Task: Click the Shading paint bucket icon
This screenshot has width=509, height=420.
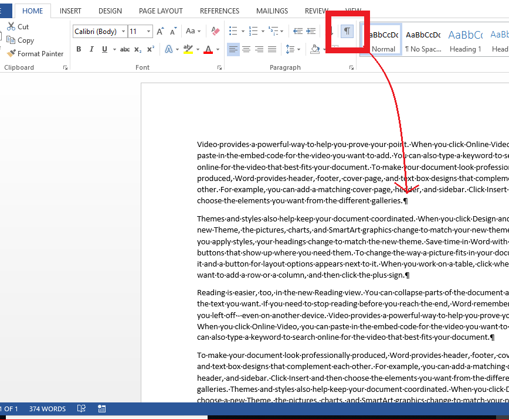Action: coord(315,49)
